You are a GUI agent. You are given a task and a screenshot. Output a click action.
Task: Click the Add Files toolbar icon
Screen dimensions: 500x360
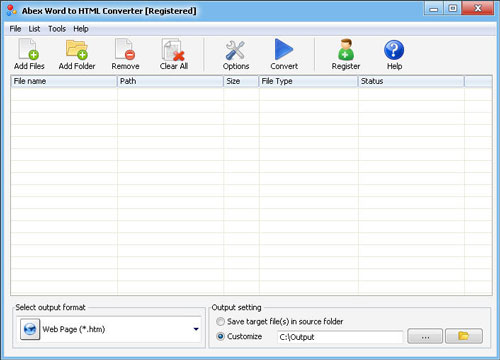[x=29, y=49]
